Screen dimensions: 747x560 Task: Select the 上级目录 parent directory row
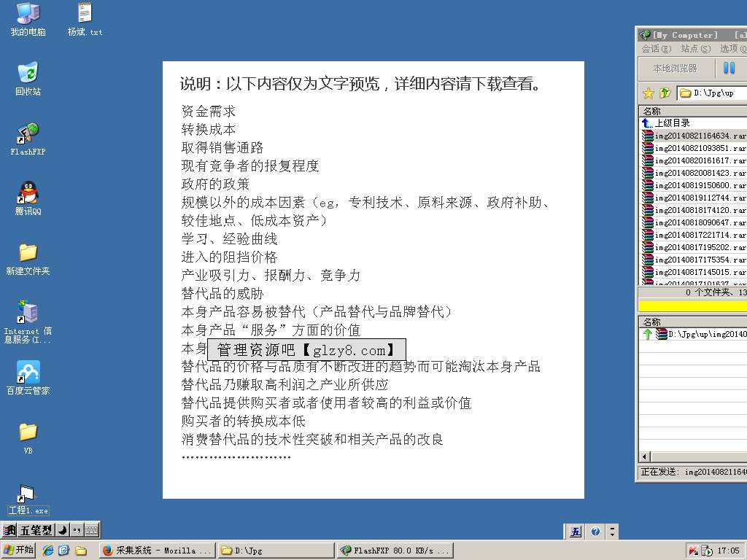[693, 122]
